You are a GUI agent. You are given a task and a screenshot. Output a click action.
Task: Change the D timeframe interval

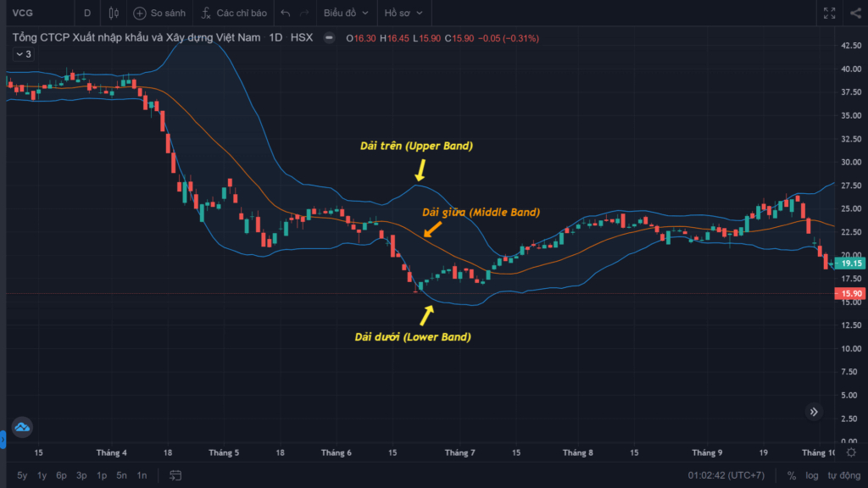click(x=87, y=13)
